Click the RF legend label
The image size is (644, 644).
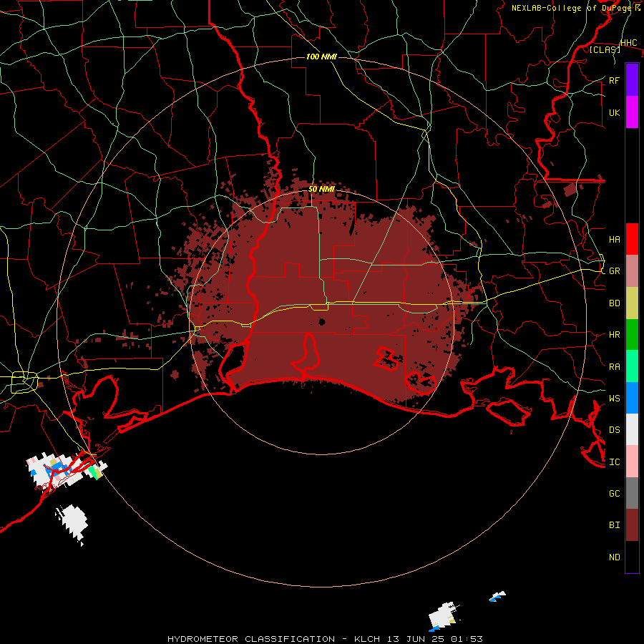[x=615, y=80]
